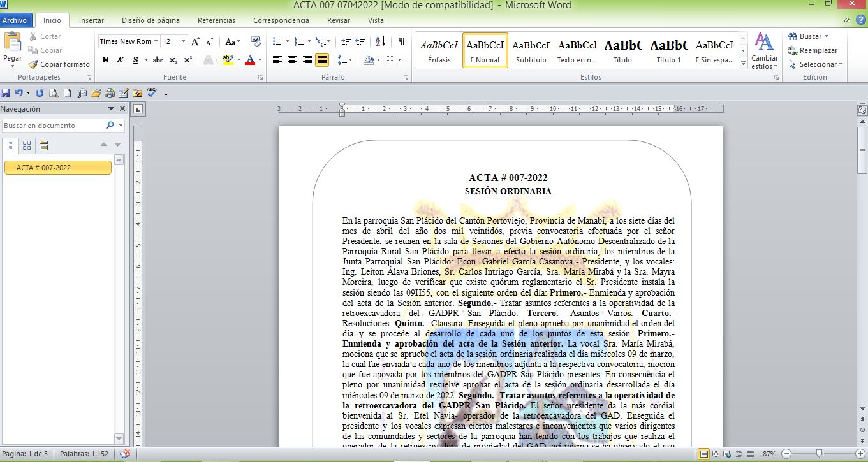Click the clear formatting icon
The image size is (868, 462).
[x=256, y=41]
